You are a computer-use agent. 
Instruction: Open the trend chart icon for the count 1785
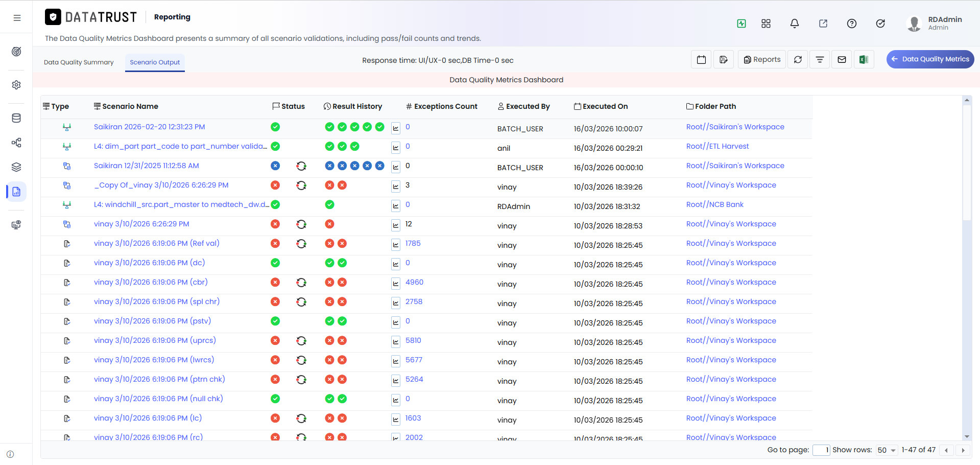(x=396, y=244)
